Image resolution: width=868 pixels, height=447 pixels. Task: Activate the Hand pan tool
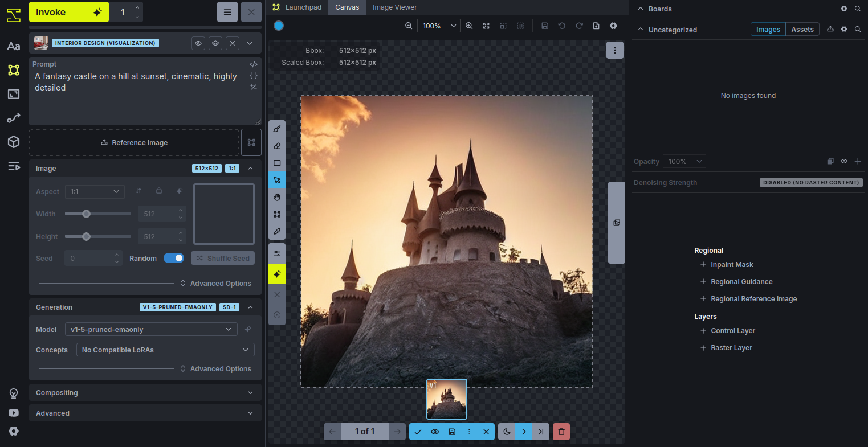277,197
